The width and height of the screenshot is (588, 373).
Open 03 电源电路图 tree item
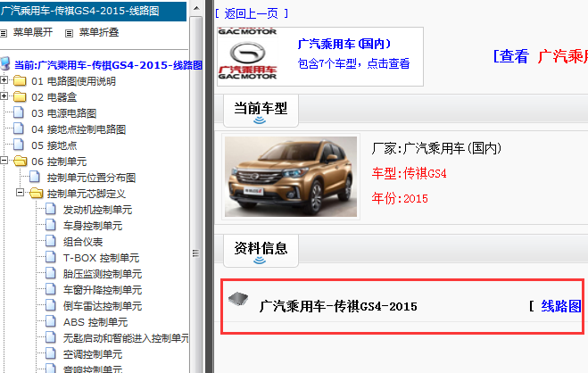coord(63,113)
